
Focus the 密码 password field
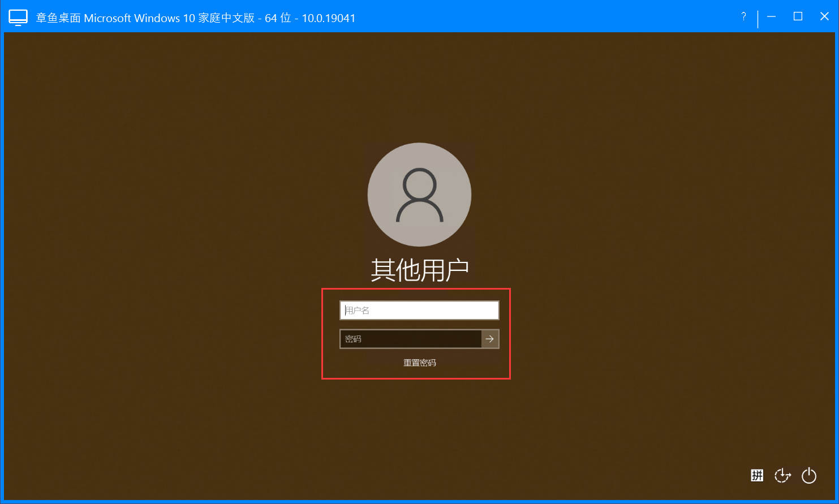pyautogui.click(x=410, y=339)
